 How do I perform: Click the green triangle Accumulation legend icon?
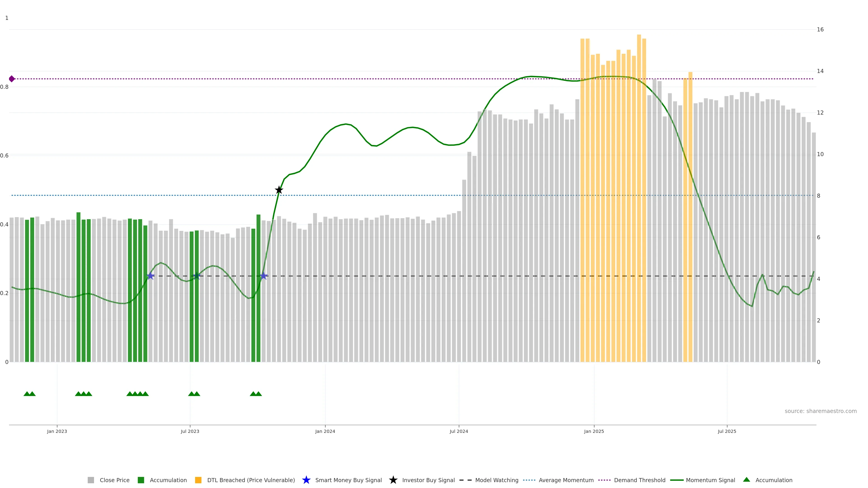click(746, 480)
